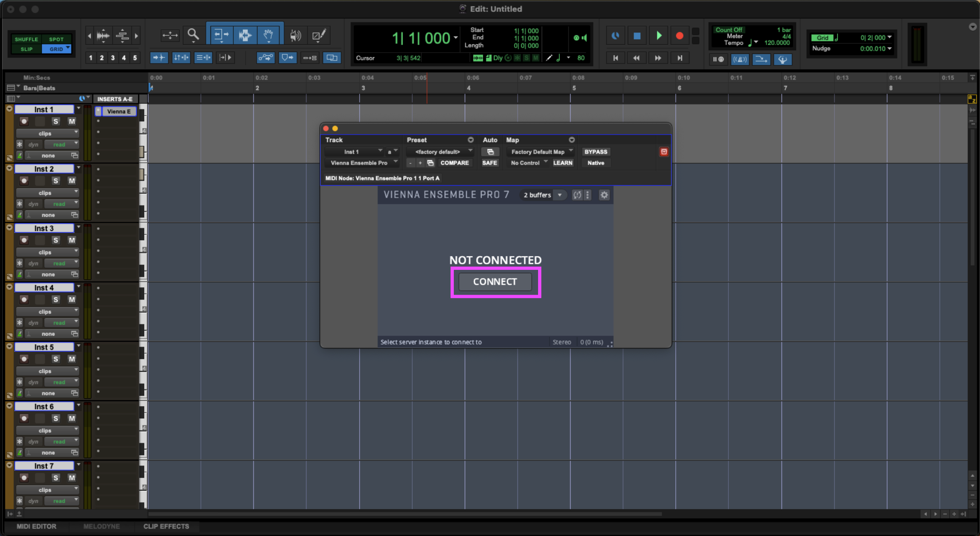Solo the Inst 4 track
Image resolution: width=980 pixels, height=536 pixels.
[x=56, y=300]
